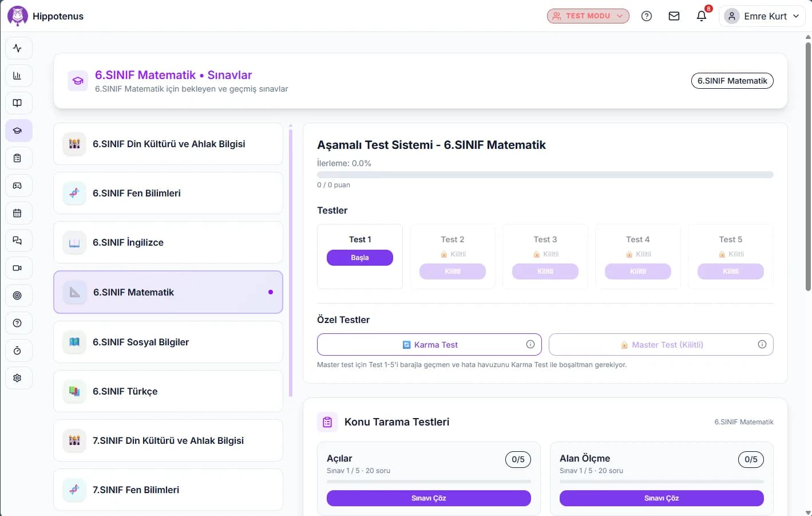Click the course list purple scrollbar
This screenshot has width=812, height=516.
click(x=291, y=262)
